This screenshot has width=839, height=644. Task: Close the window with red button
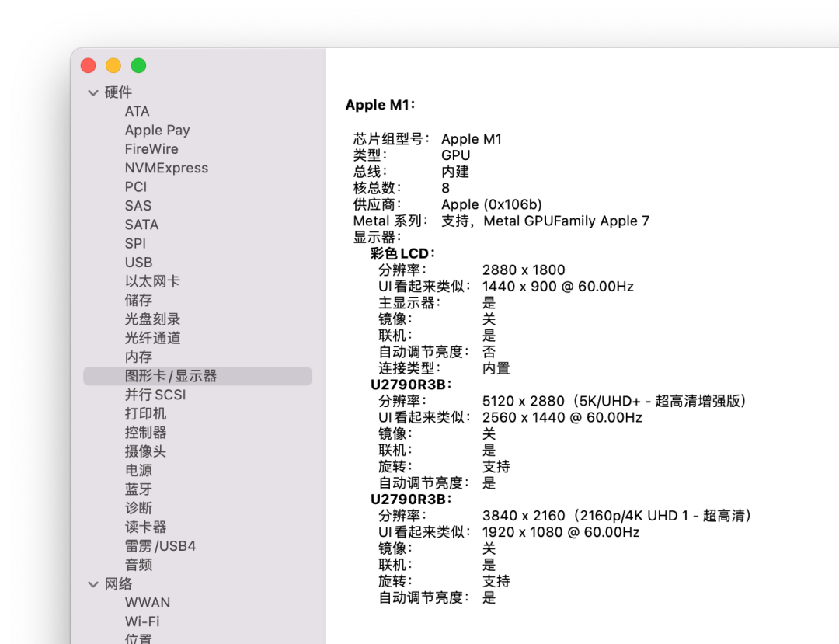point(89,66)
